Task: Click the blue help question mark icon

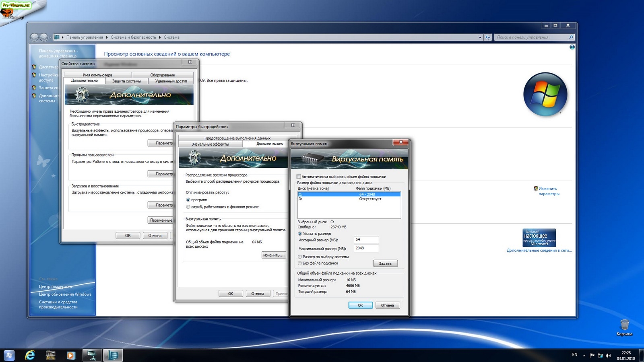Action: pos(572,47)
